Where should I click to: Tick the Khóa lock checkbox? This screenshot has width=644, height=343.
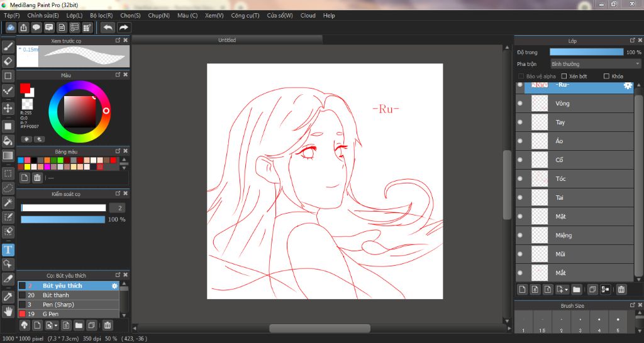[606, 77]
